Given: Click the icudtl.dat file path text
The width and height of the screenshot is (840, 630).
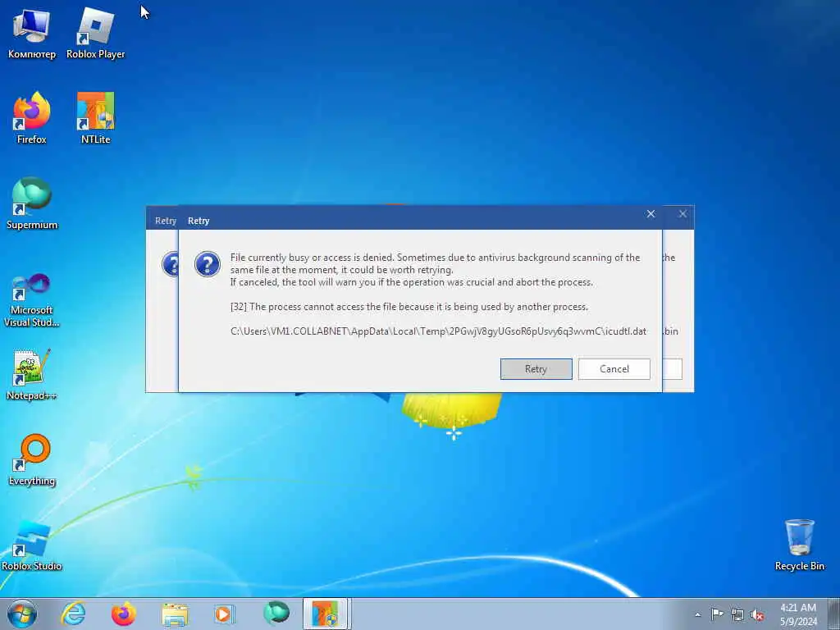Looking at the screenshot, I should 438,331.
